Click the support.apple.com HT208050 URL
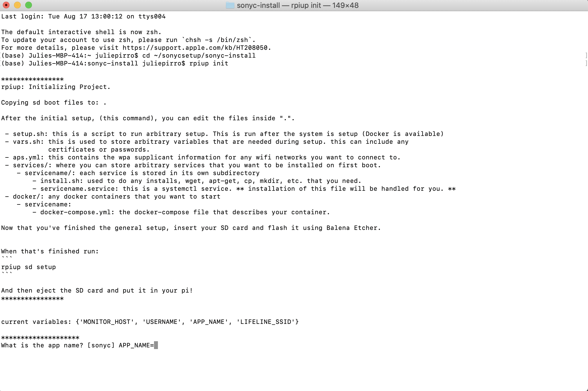 [195, 48]
